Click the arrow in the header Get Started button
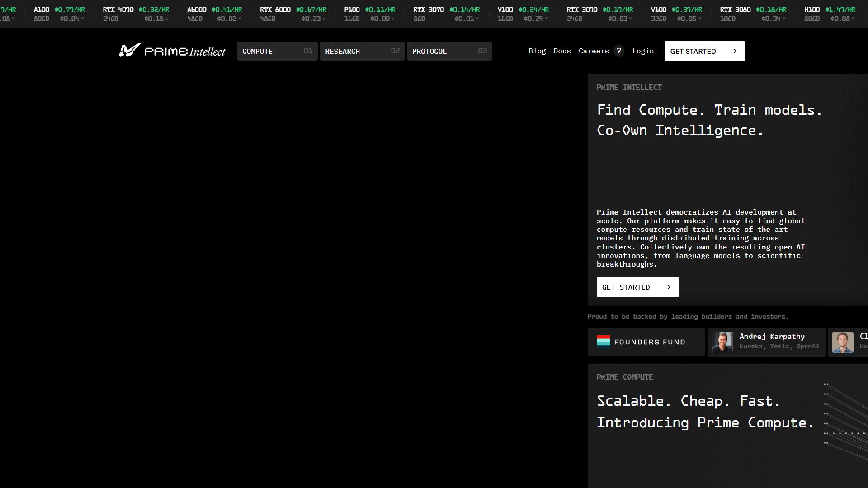 [x=735, y=51]
